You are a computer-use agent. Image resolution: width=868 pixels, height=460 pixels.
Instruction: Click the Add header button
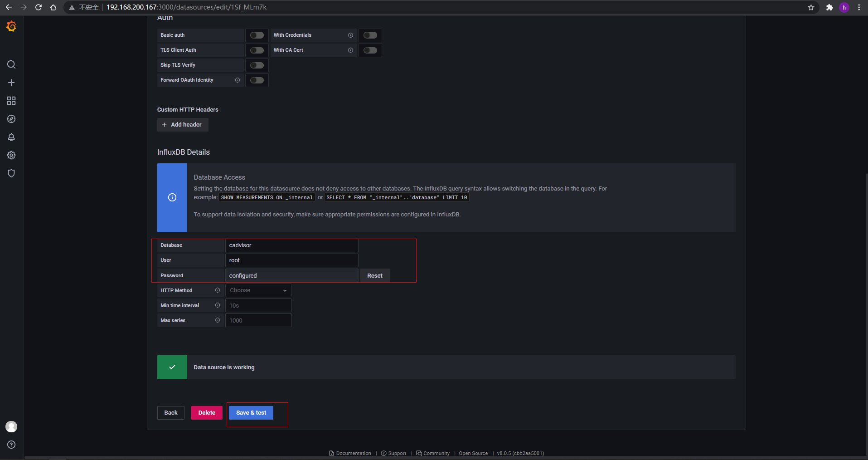(183, 125)
